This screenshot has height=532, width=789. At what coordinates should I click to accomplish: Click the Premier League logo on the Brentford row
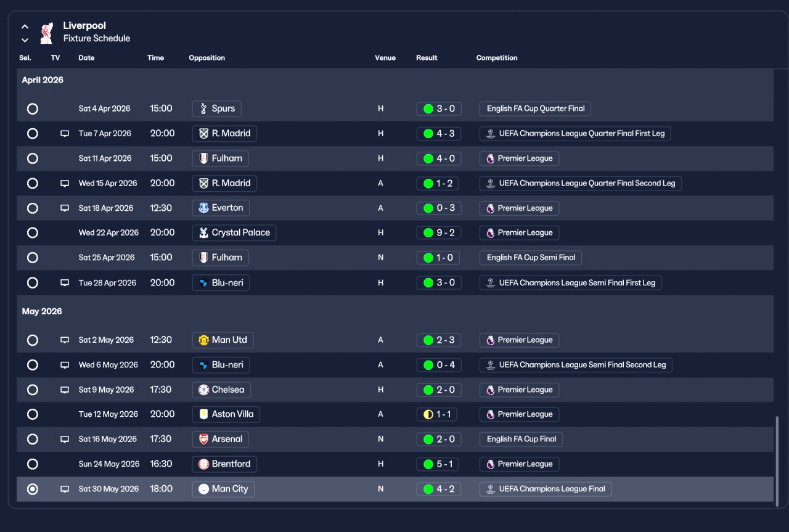(490, 464)
